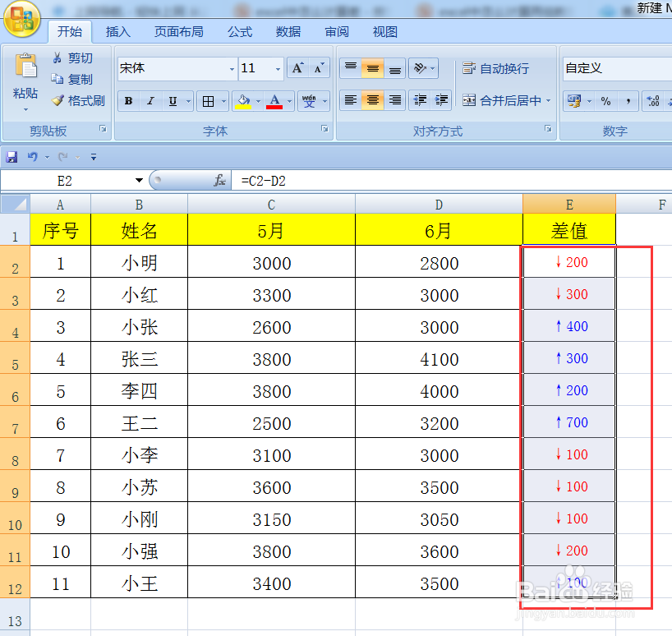Apply yellow fill color bucket
The image size is (672, 636).
[x=243, y=101]
